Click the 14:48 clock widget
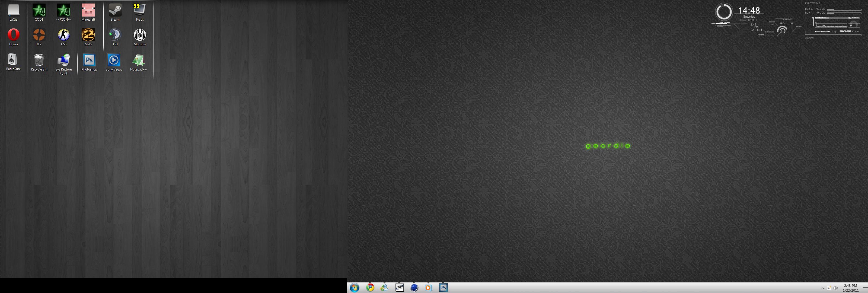Viewport: 868px width, 293px height. (x=749, y=11)
